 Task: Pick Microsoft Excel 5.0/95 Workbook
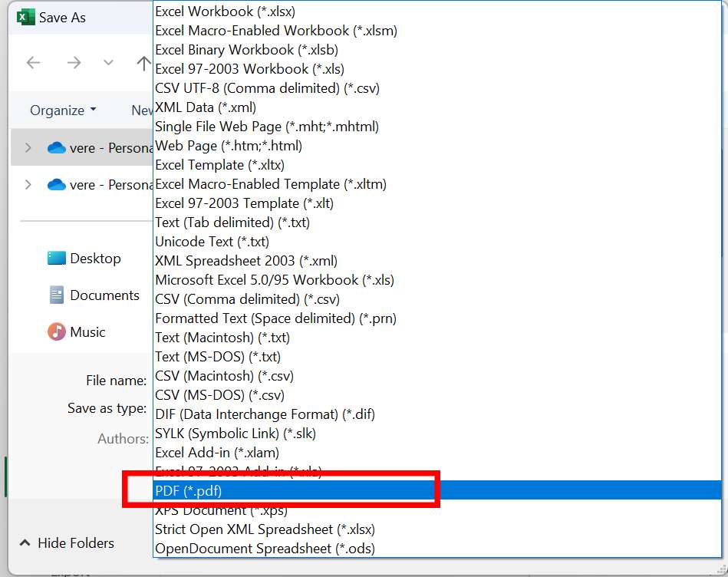(x=437, y=280)
